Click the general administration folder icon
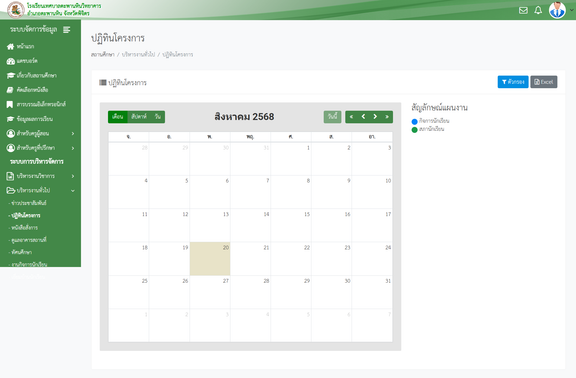The image size is (576, 378). (11, 190)
